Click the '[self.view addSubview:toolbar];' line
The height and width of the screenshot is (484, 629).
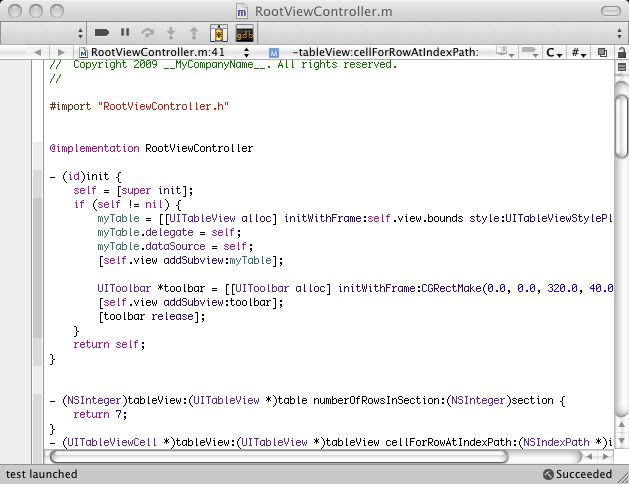191,303
